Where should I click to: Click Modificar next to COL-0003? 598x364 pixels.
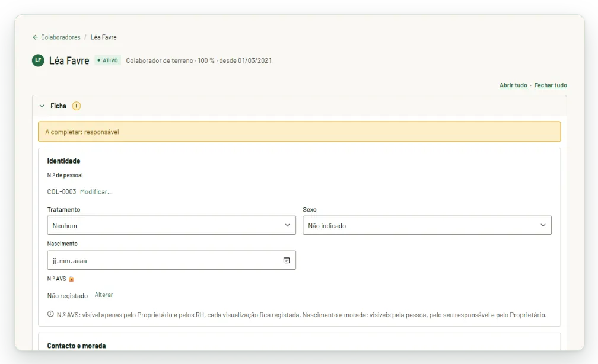pos(96,191)
